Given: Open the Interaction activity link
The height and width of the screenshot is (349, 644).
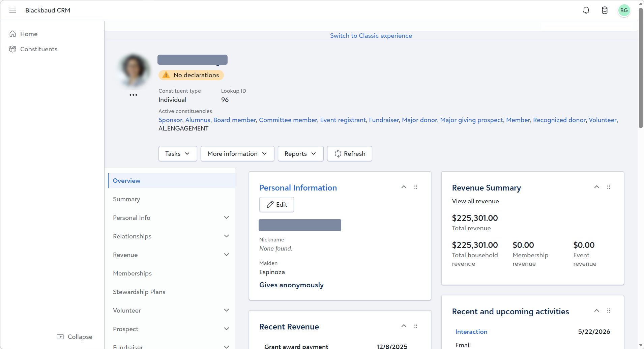Looking at the screenshot, I should coord(471,331).
